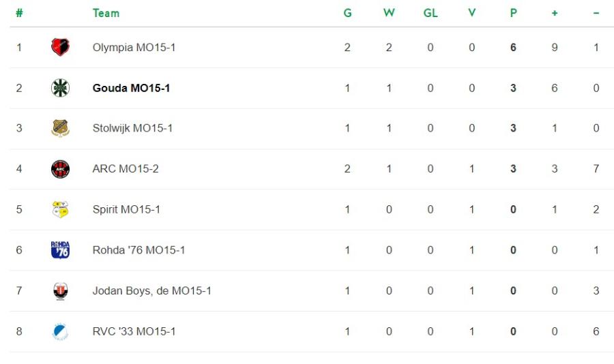Image resolution: width=614 pixels, height=364 pixels.
Task: Click the Spirit MO15-1 club emblem
Action: [60, 209]
